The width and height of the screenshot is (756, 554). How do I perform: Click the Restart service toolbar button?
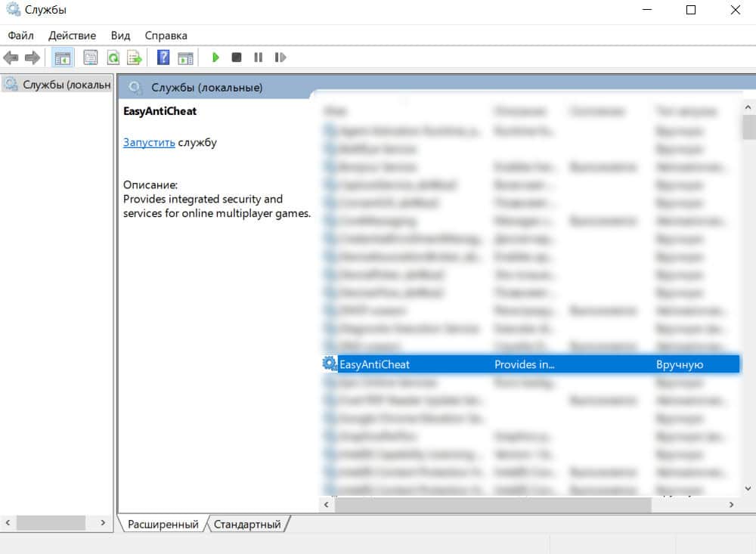280,57
